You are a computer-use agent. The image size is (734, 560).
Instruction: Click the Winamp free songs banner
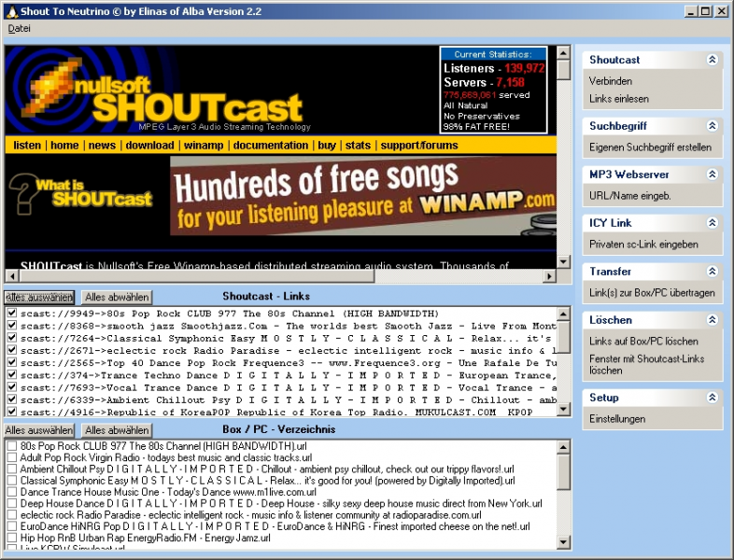(363, 195)
